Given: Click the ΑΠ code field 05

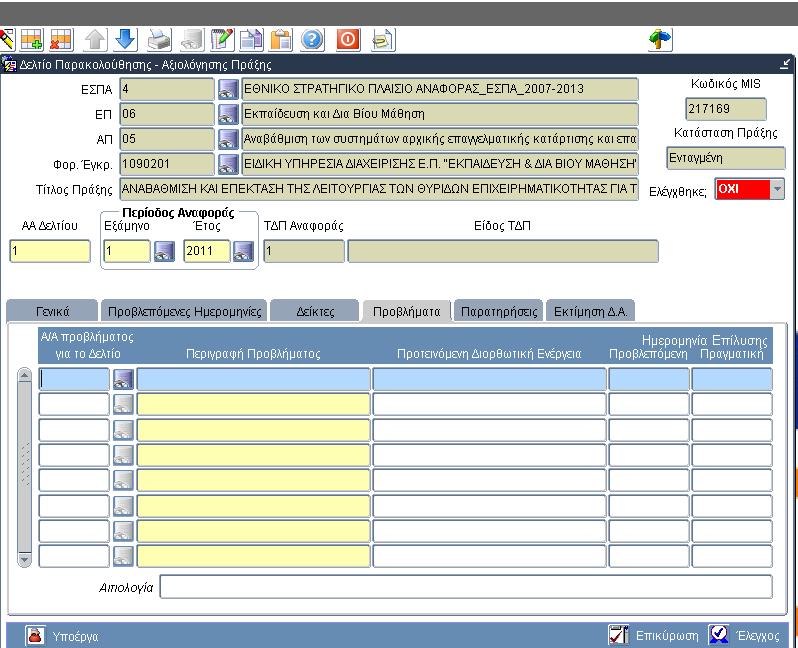Looking at the screenshot, I should pyautogui.click(x=167, y=139).
